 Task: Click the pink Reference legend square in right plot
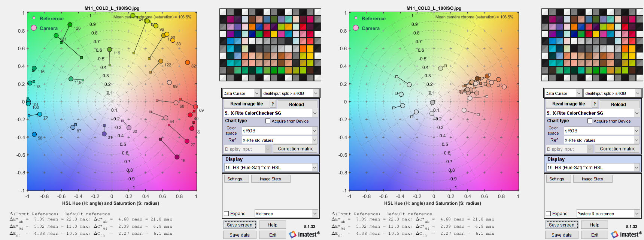point(356,18)
